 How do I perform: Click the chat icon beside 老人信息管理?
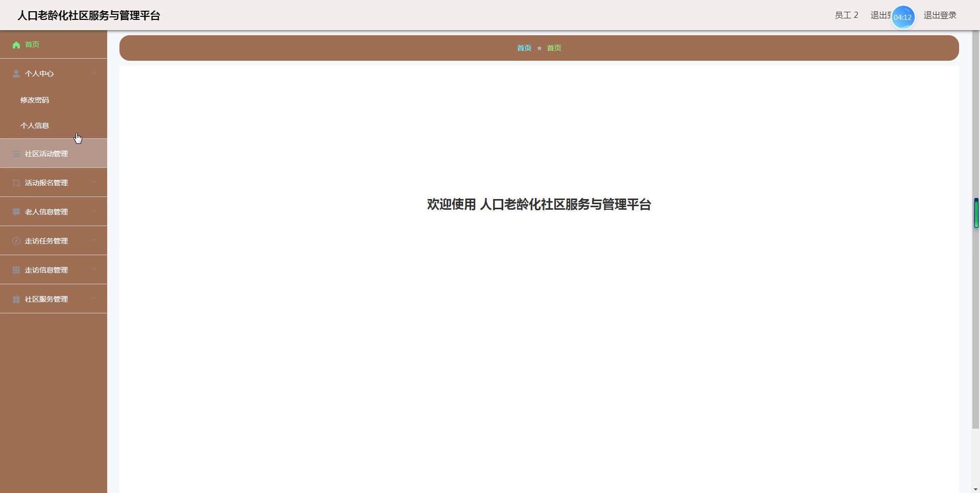tap(16, 212)
